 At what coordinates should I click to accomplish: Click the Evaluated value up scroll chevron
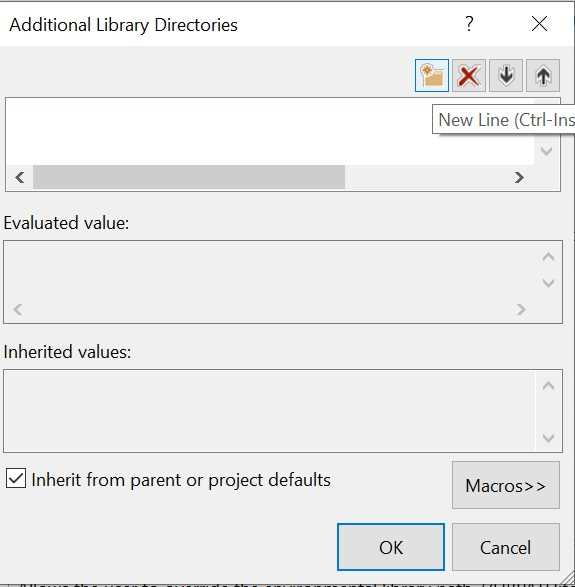click(548, 257)
